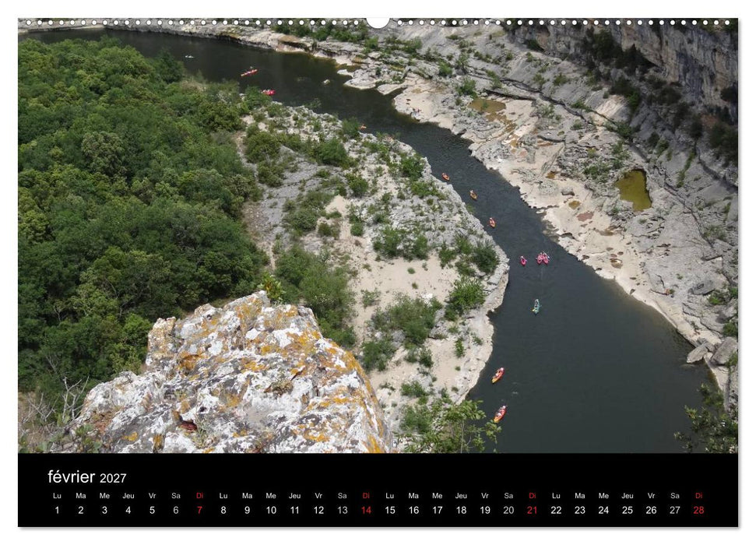
Task: Select date 1 in the calendar strip
Action: tap(57, 510)
